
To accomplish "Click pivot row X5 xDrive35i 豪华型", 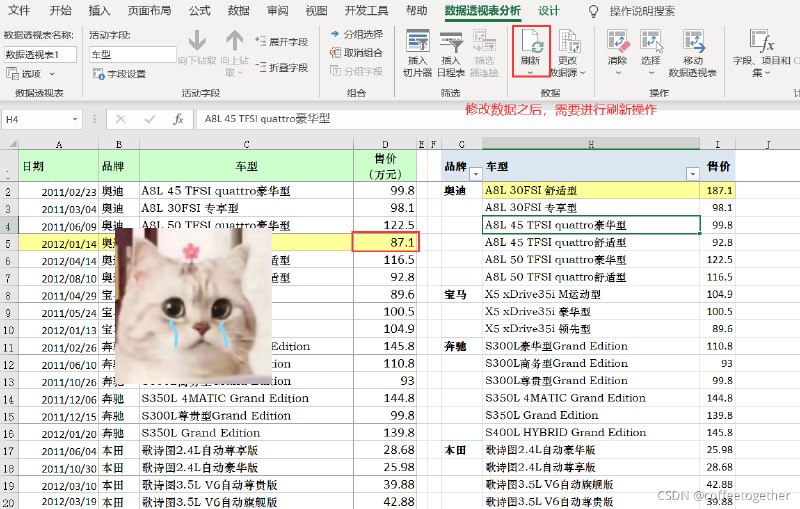I will point(591,312).
